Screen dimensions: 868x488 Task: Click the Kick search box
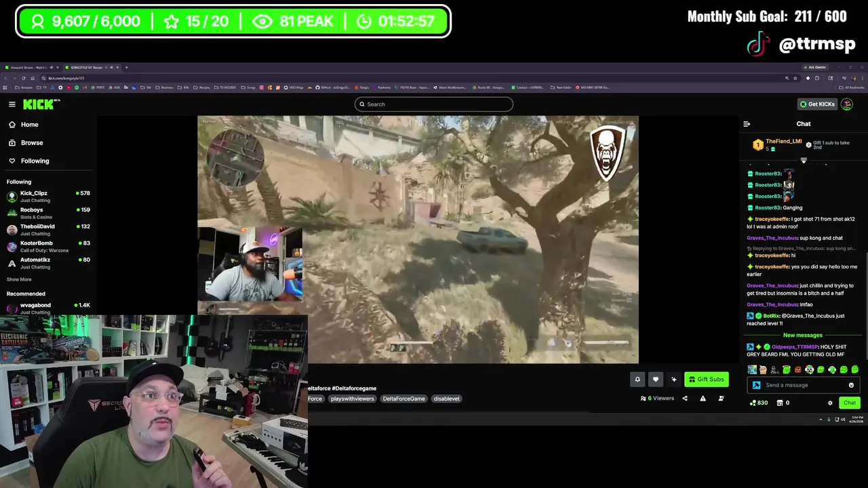point(433,104)
